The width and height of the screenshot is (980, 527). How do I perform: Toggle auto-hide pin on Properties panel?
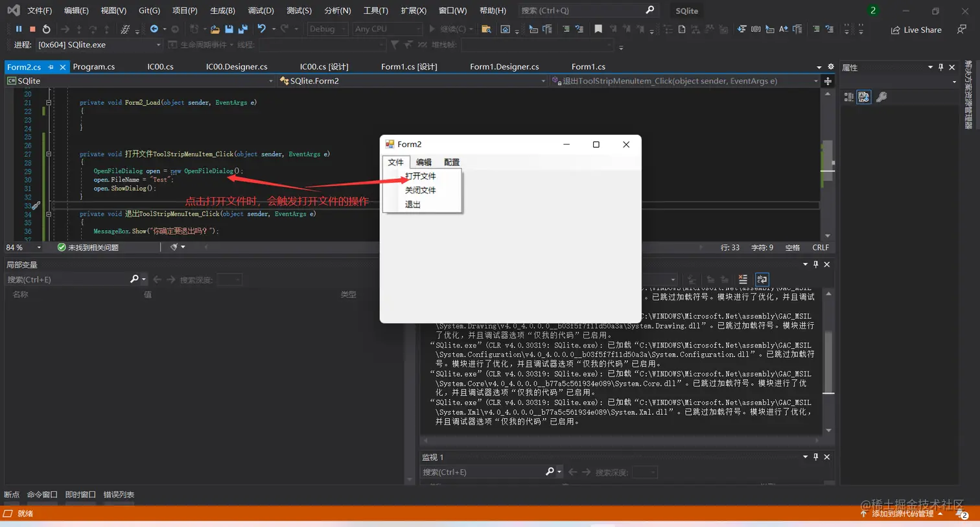point(941,67)
